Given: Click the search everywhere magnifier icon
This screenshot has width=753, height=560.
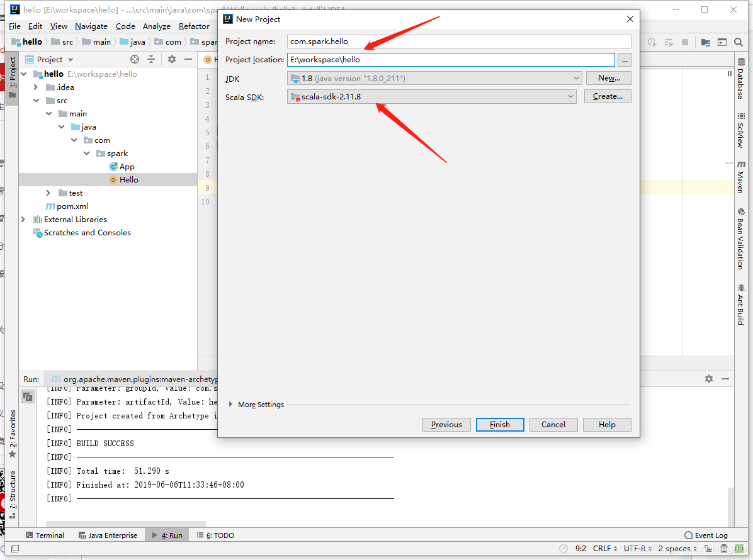Looking at the screenshot, I should pos(739,42).
